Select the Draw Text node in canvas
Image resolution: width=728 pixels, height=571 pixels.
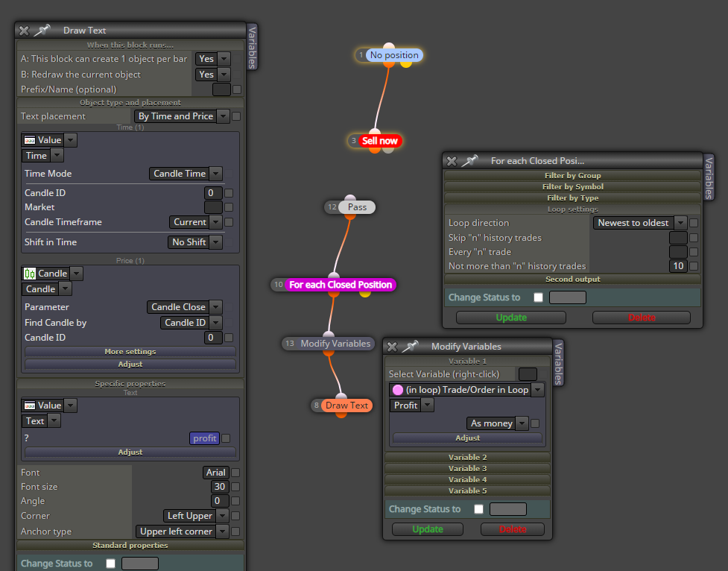coord(346,405)
